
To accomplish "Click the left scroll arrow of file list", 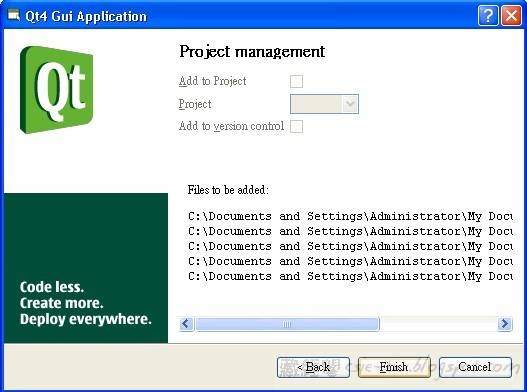I will pos(186,324).
